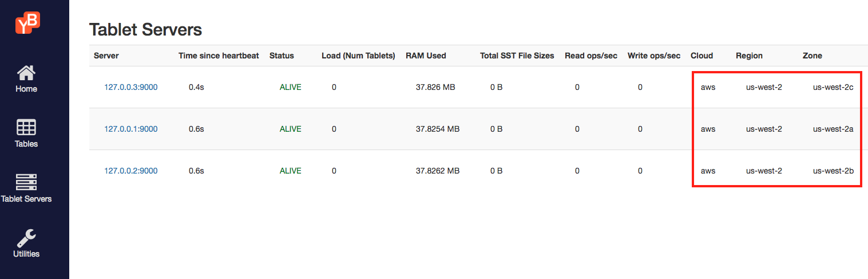Click region us-west-2 in 127.0.0.3 row
Image resolution: width=868 pixels, height=279 pixels.
764,87
